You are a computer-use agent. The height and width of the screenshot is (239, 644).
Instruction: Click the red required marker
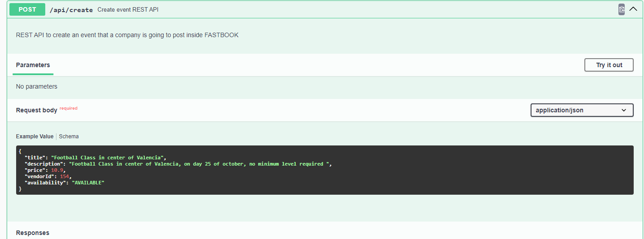(x=69, y=108)
